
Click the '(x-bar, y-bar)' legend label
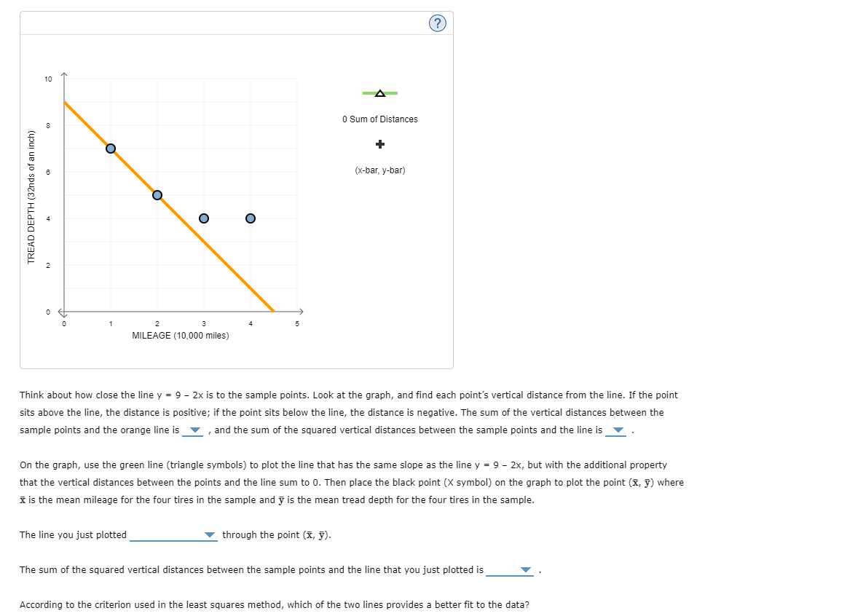379,170
